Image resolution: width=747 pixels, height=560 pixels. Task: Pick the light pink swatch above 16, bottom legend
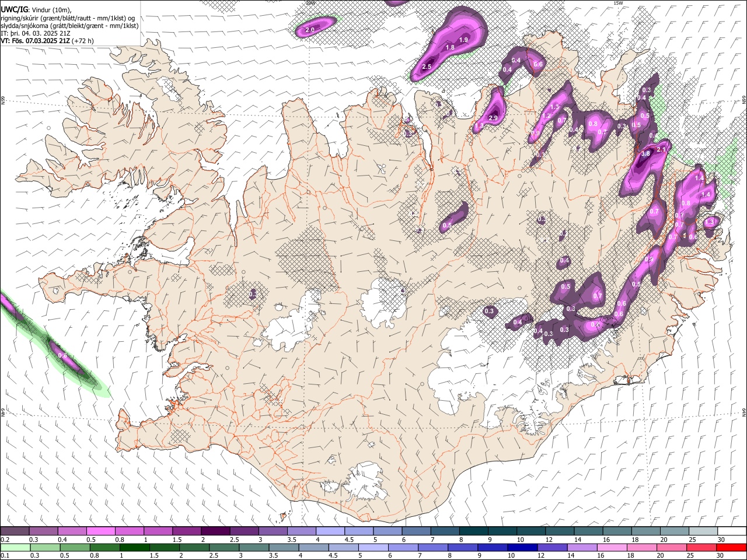[x=612, y=547]
